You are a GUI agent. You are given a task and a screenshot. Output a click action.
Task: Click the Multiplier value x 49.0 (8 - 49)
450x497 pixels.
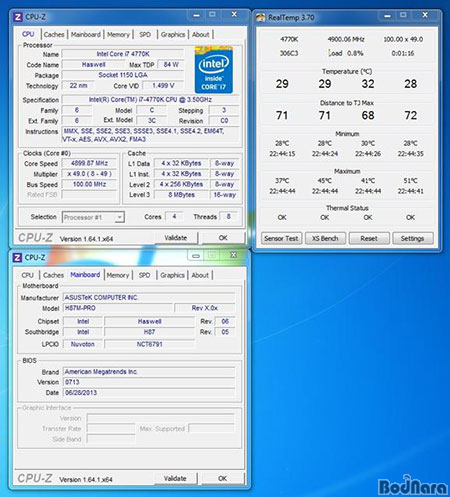click(89, 174)
